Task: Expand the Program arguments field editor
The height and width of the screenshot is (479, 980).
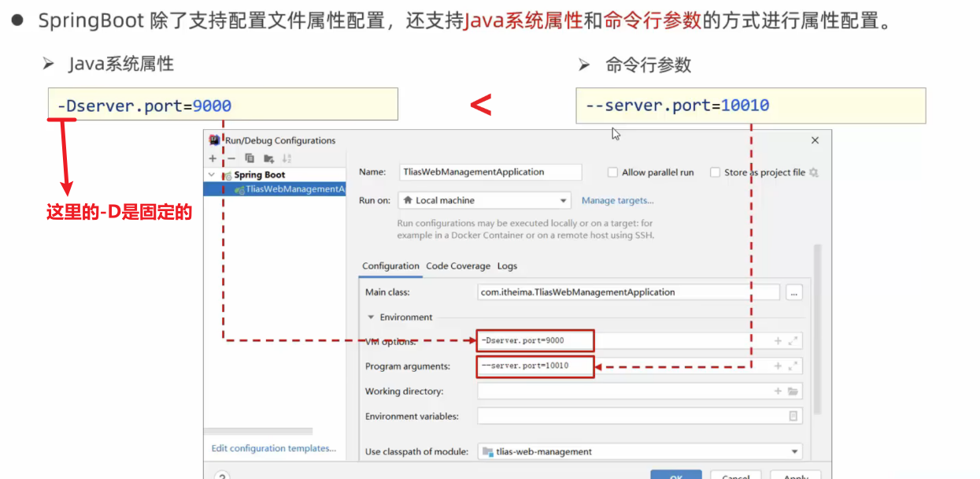Action: click(x=793, y=366)
